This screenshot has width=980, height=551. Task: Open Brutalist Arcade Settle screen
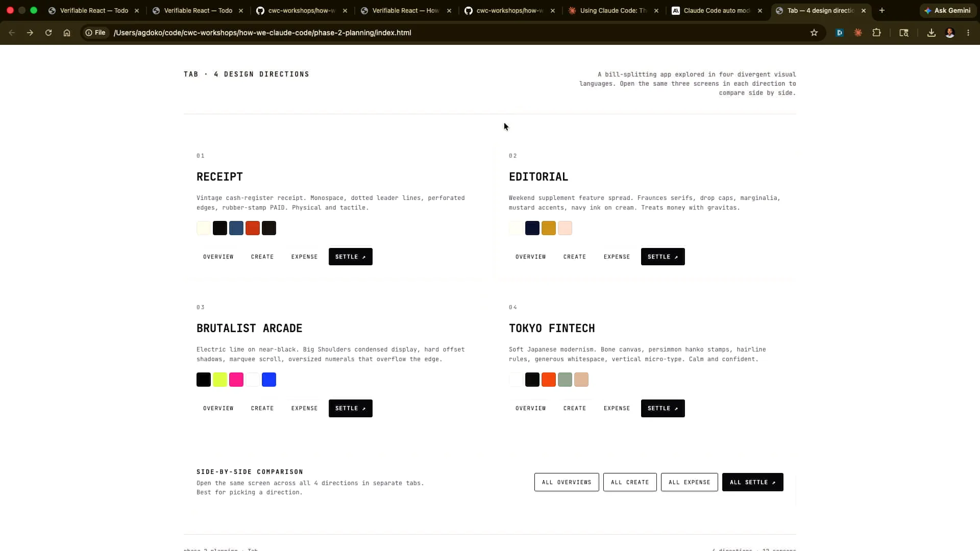coord(351,408)
